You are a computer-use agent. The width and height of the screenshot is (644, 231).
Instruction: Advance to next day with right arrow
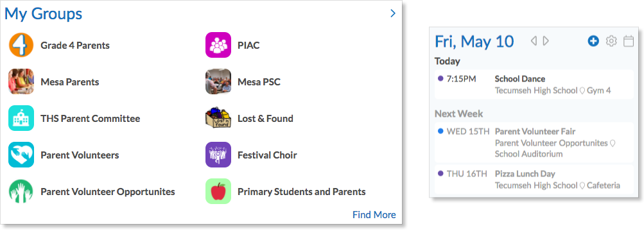pos(546,41)
